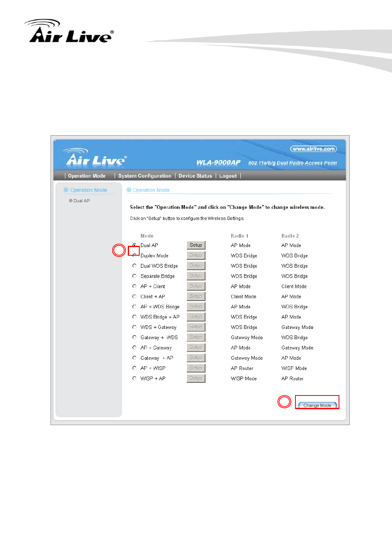392x555 pixels.
Task: Click Logout in the navigation bar
Action: tap(228, 176)
